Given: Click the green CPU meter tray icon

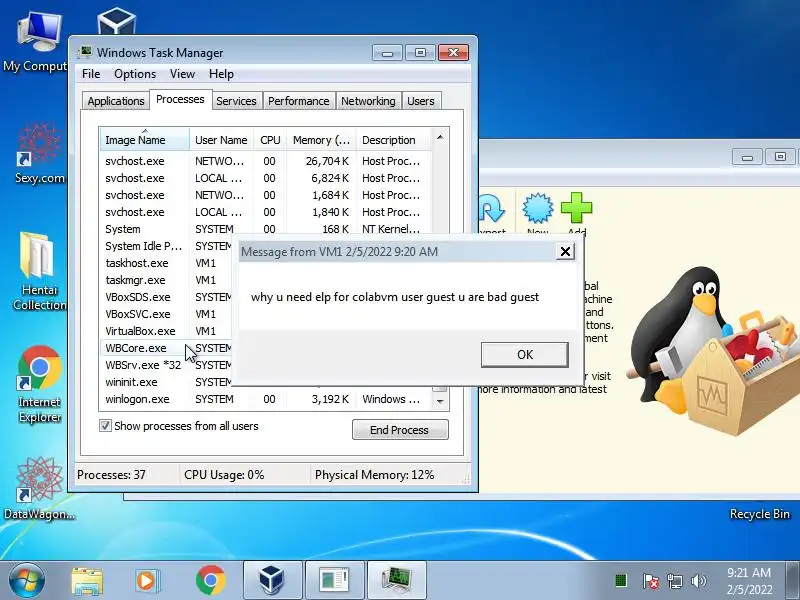Looking at the screenshot, I should click(x=621, y=580).
